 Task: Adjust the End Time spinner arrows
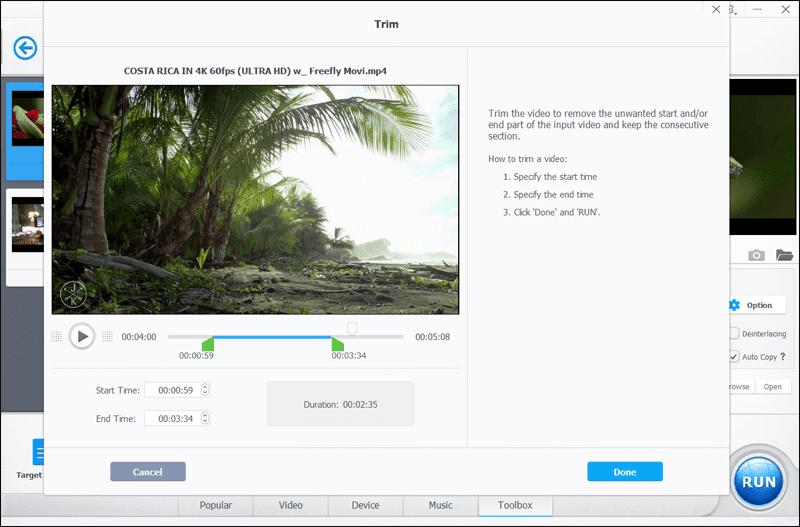(205, 419)
